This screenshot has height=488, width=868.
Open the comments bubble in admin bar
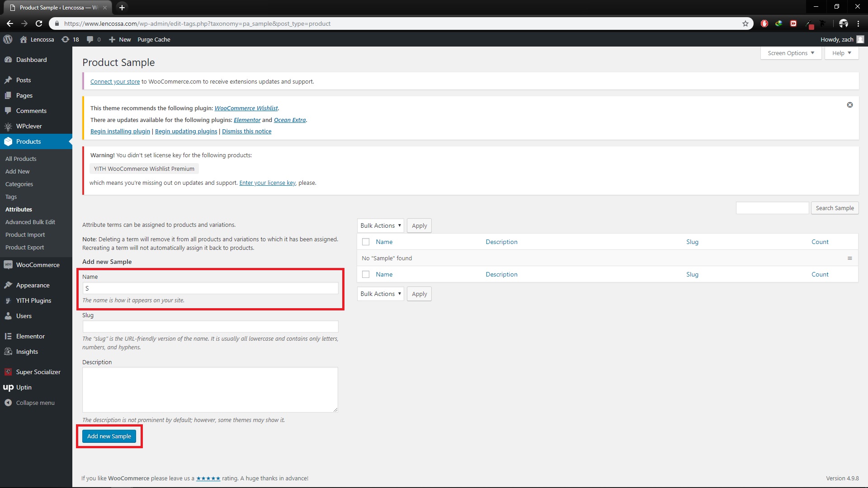94,39
